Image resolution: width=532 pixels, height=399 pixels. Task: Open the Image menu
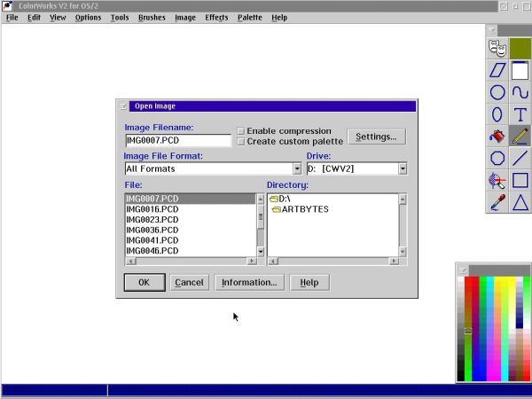point(185,18)
